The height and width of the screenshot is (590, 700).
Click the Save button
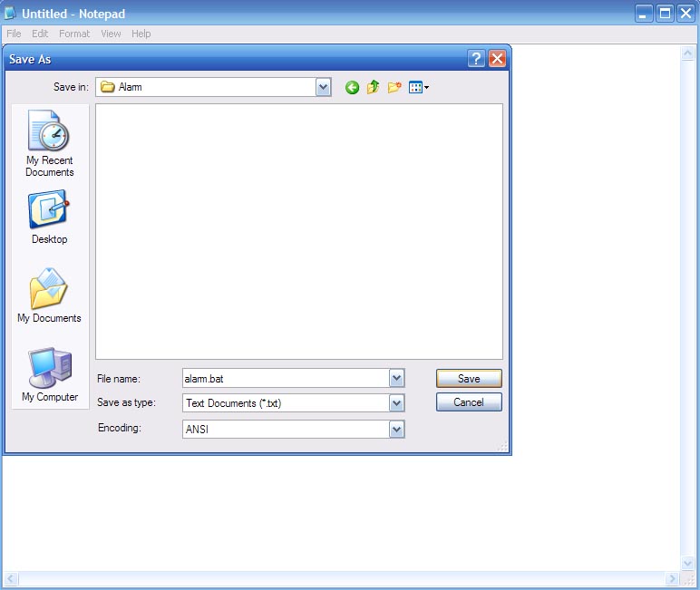469,379
